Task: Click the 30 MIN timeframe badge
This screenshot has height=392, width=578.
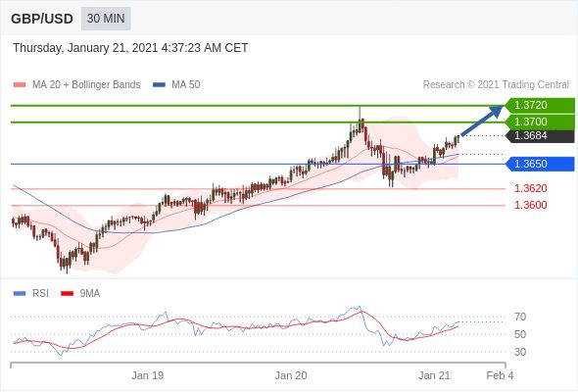Action: 106,19
